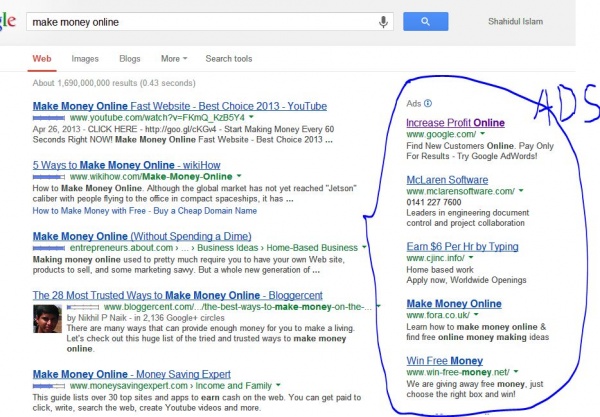Open the Bloggercent 28 Most Trusted Ways result

pos(178,295)
